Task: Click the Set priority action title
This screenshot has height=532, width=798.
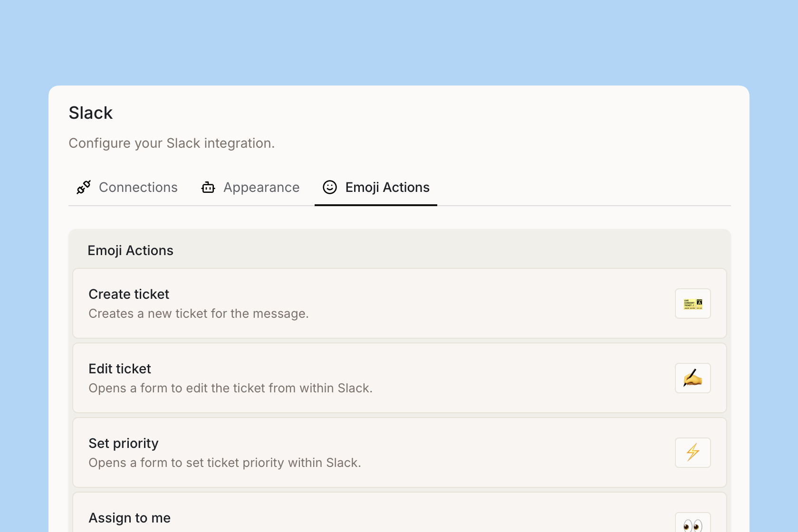Action: [x=124, y=444]
